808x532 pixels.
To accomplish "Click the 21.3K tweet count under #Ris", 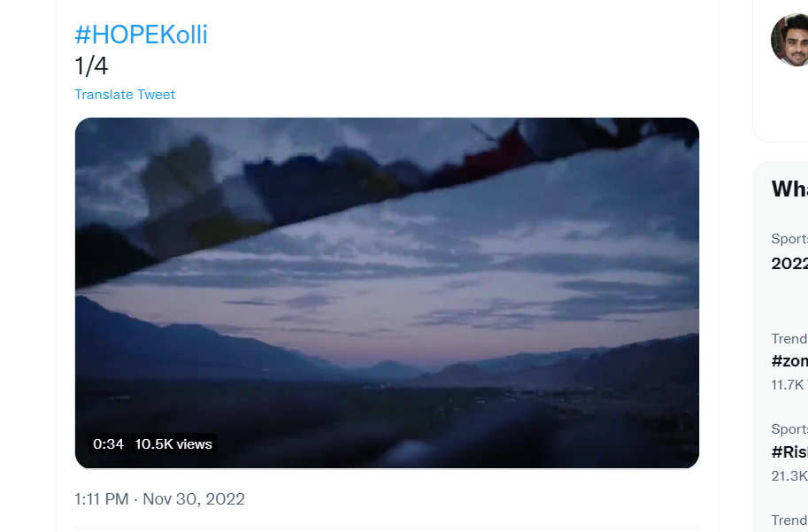I will [789, 476].
